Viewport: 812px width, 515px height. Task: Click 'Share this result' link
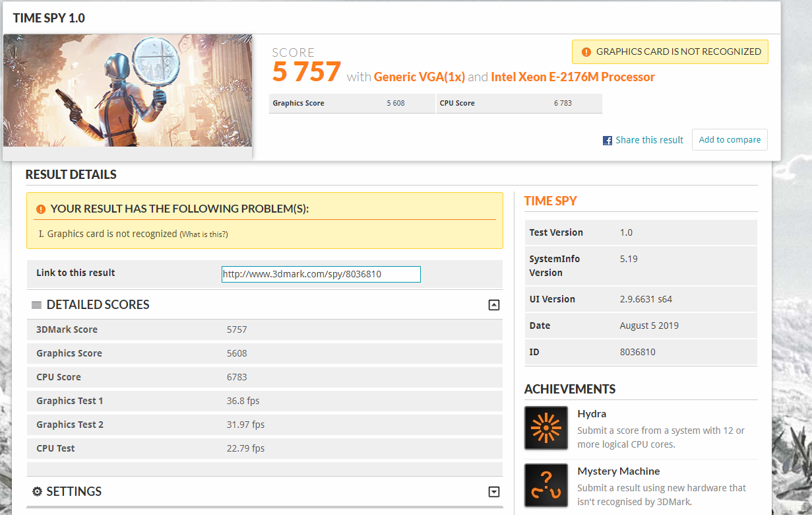tap(649, 140)
